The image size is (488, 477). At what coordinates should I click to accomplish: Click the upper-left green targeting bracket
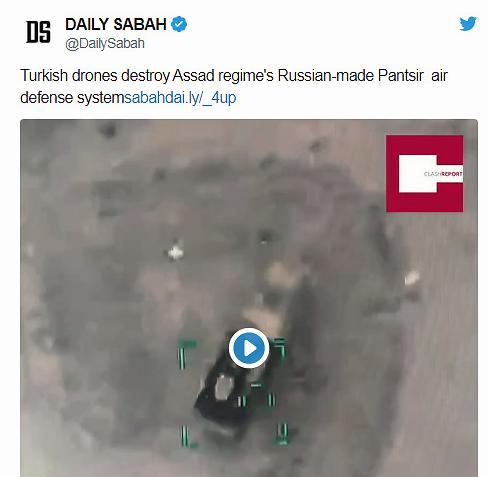[x=186, y=353]
